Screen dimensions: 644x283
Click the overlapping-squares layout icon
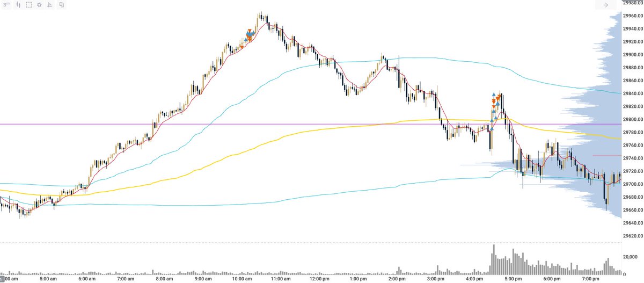point(61,4)
